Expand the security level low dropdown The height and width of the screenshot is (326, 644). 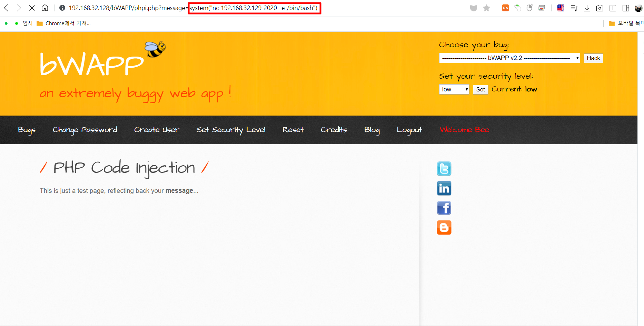[454, 89]
